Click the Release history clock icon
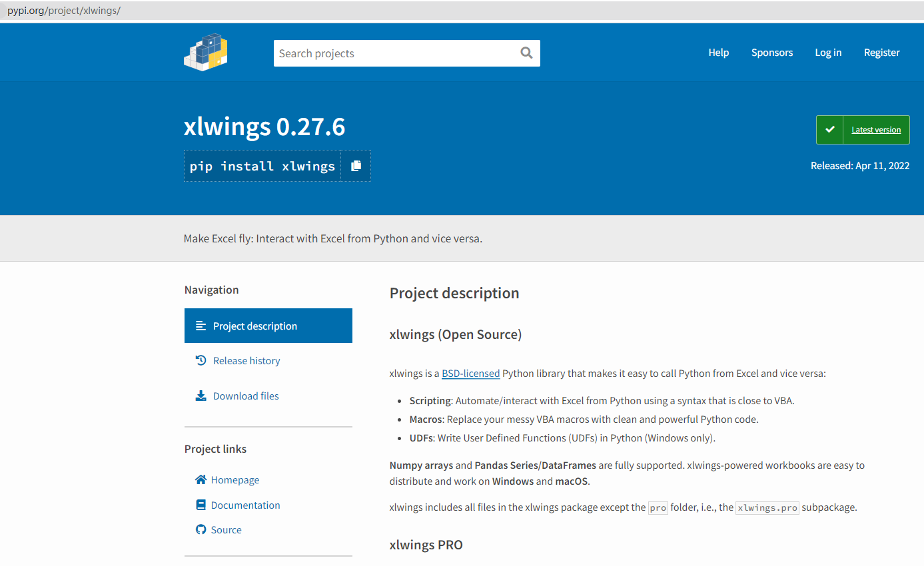924x566 pixels. pos(201,360)
